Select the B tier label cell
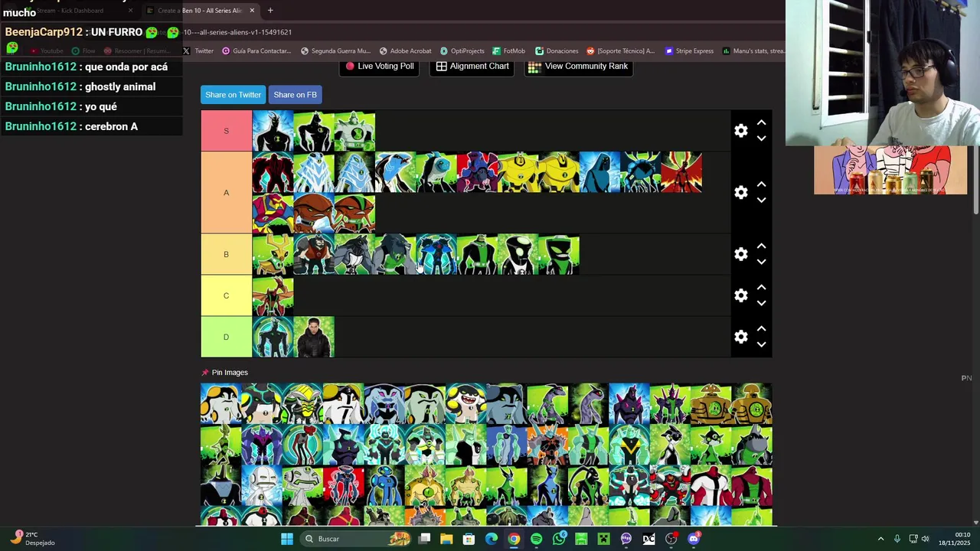980x551 pixels. [226, 254]
